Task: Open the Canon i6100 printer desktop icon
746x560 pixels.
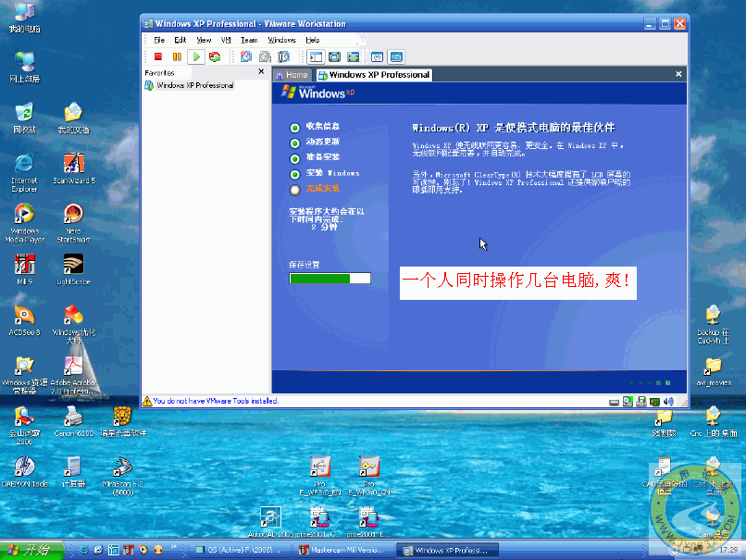Action: (x=74, y=421)
